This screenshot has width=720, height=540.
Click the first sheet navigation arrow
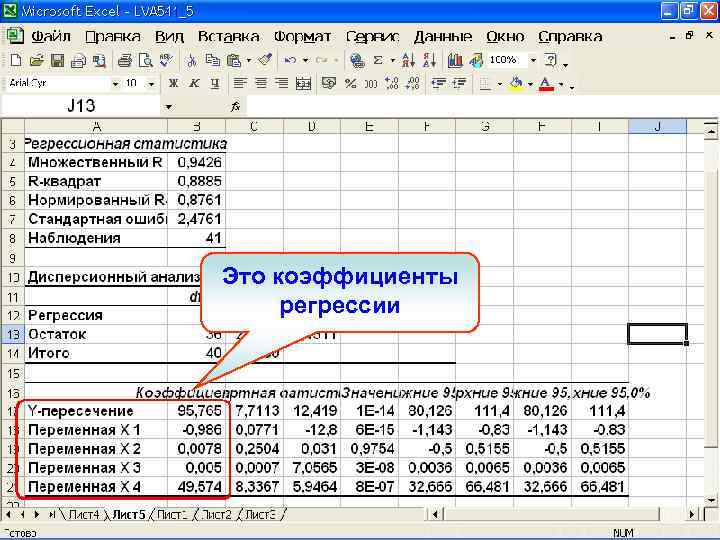point(9,515)
